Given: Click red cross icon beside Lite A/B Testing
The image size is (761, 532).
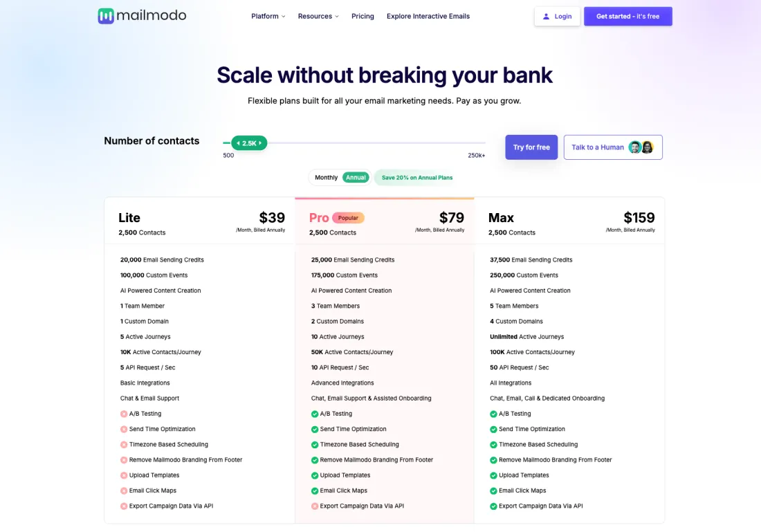Looking at the screenshot, I should pos(124,414).
